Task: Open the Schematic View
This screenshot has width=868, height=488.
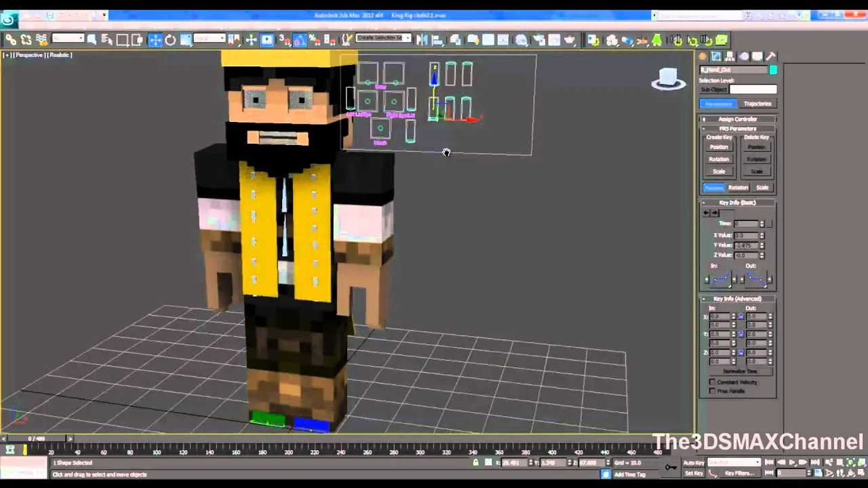Action: tap(503, 40)
